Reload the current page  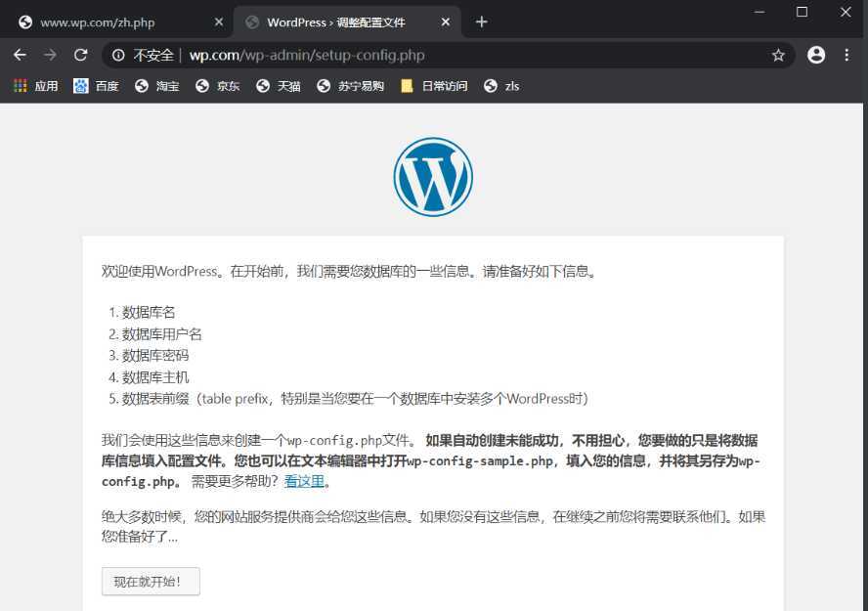[81, 55]
